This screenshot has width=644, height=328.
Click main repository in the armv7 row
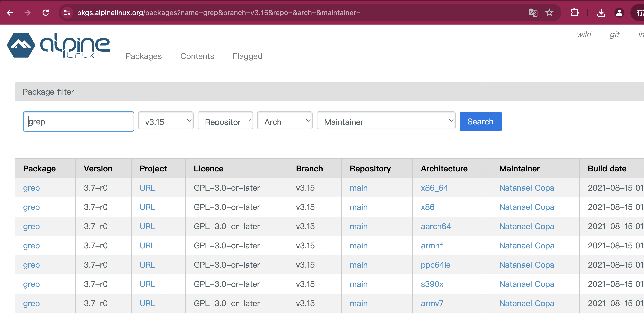(x=359, y=303)
